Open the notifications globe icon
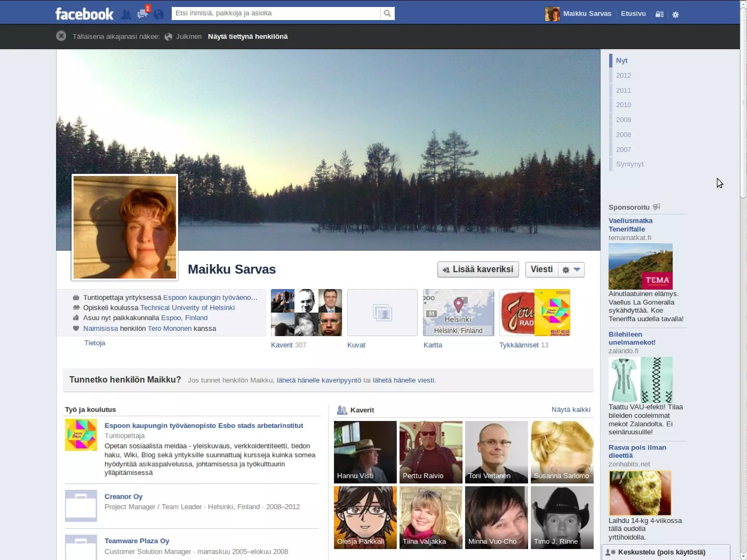747x560 pixels. click(158, 14)
